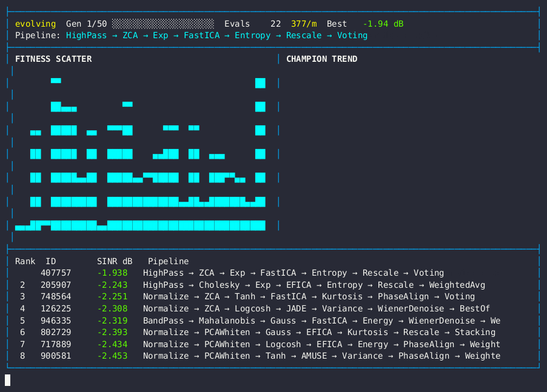Select the 'Gen 1/50' generation counter
Image resolution: width=547 pixels, height=392 pixels.
click(87, 24)
